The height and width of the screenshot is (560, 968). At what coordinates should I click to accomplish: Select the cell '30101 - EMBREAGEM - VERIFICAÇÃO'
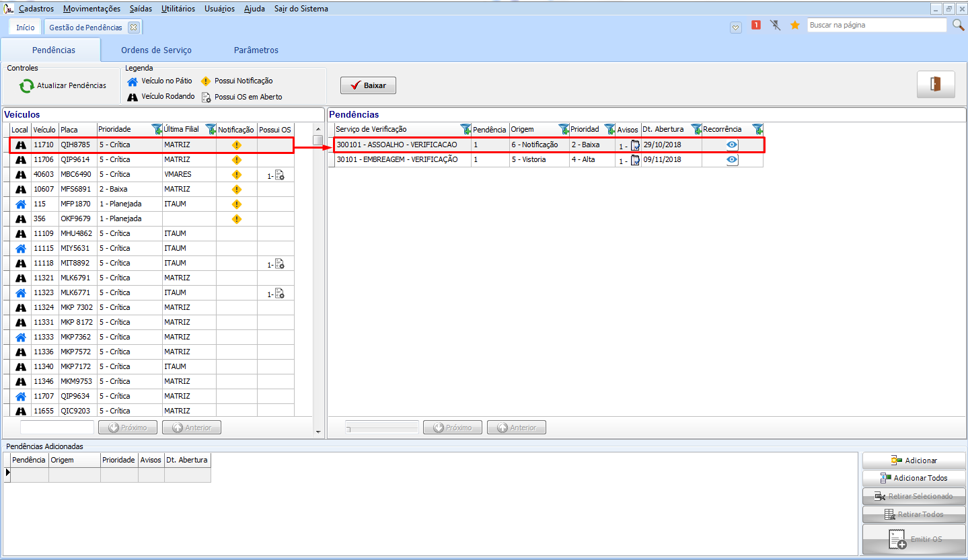403,160
